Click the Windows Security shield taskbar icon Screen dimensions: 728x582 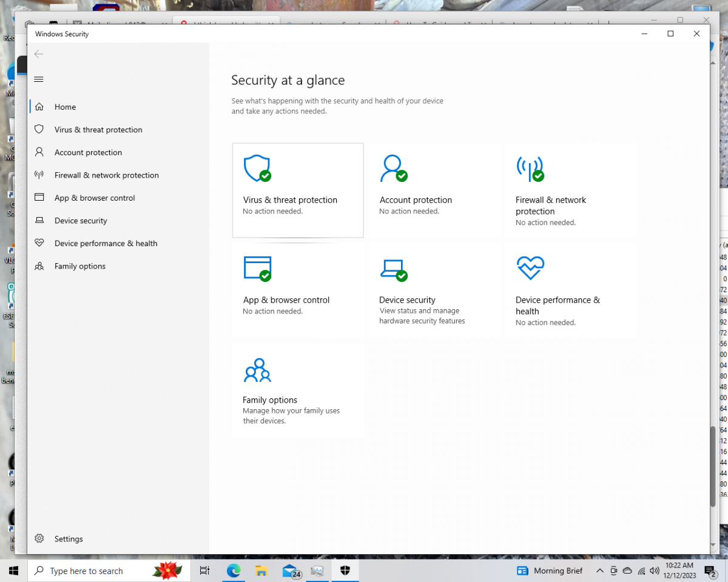click(345, 570)
